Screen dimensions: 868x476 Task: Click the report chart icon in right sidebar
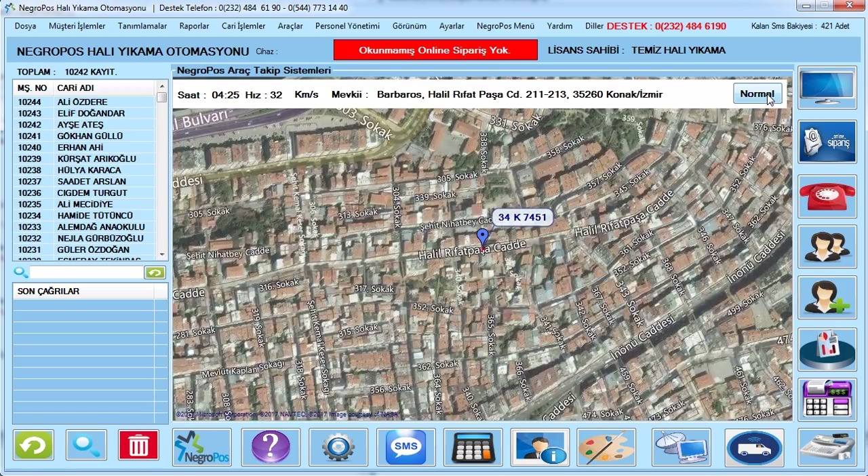[827, 349]
